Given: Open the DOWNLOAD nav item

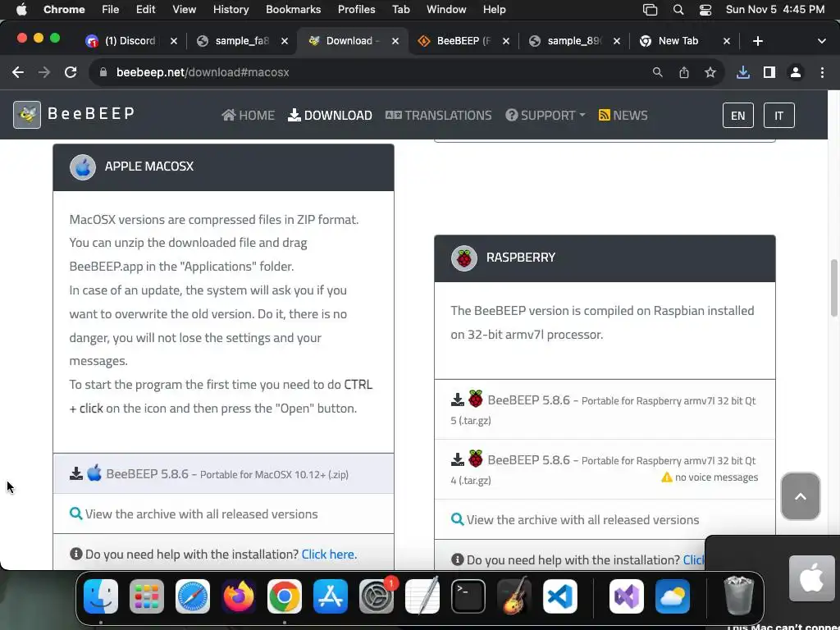Looking at the screenshot, I should [x=330, y=115].
